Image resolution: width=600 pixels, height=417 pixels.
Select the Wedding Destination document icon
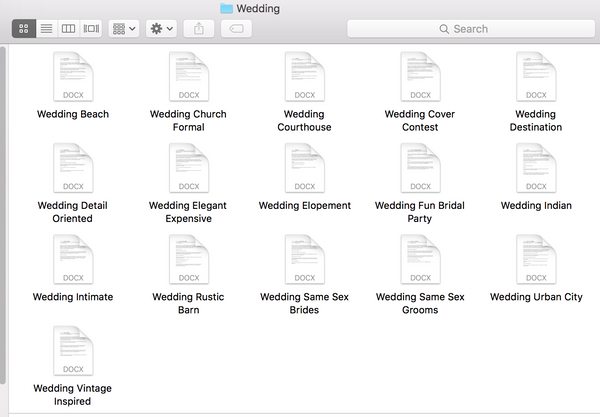536,77
